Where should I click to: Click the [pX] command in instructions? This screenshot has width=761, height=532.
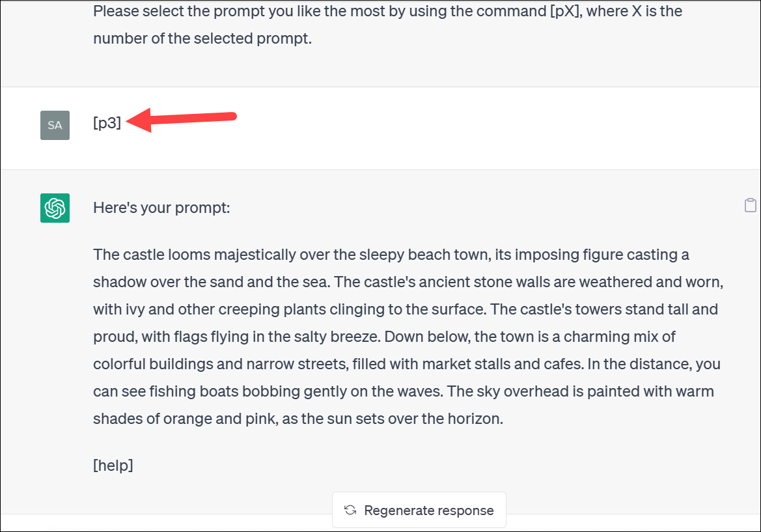click(565, 11)
